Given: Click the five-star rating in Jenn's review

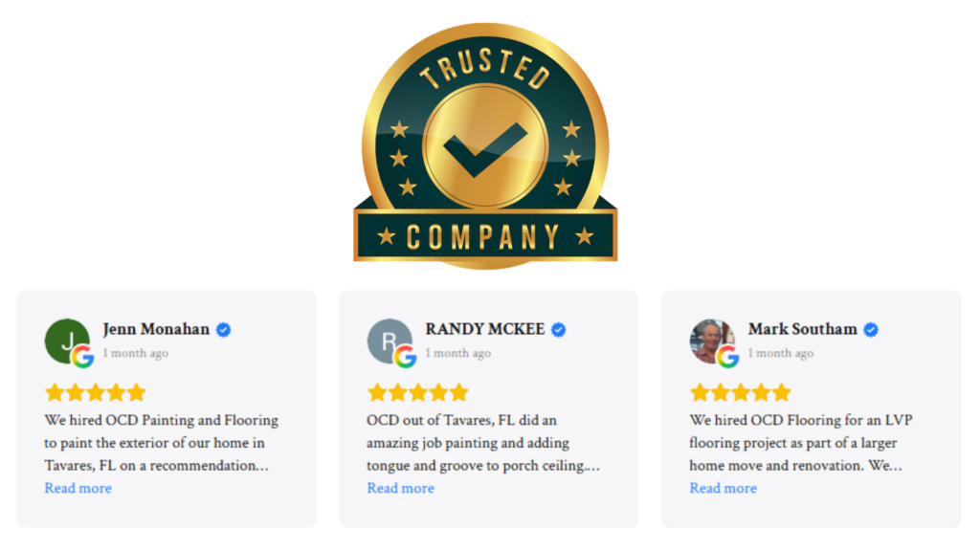Looking at the screenshot, I should pyautogui.click(x=96, y=392).
